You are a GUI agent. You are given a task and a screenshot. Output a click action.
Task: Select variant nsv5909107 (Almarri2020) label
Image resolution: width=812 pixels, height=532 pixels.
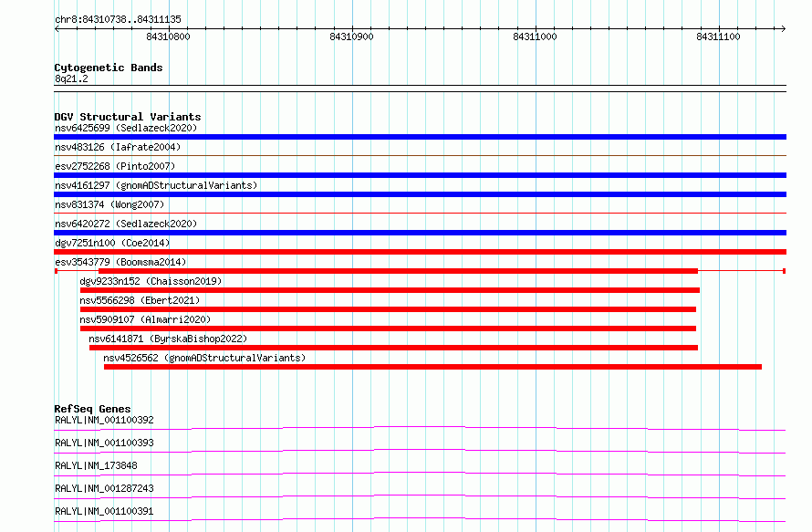click(x=145, y=319)
